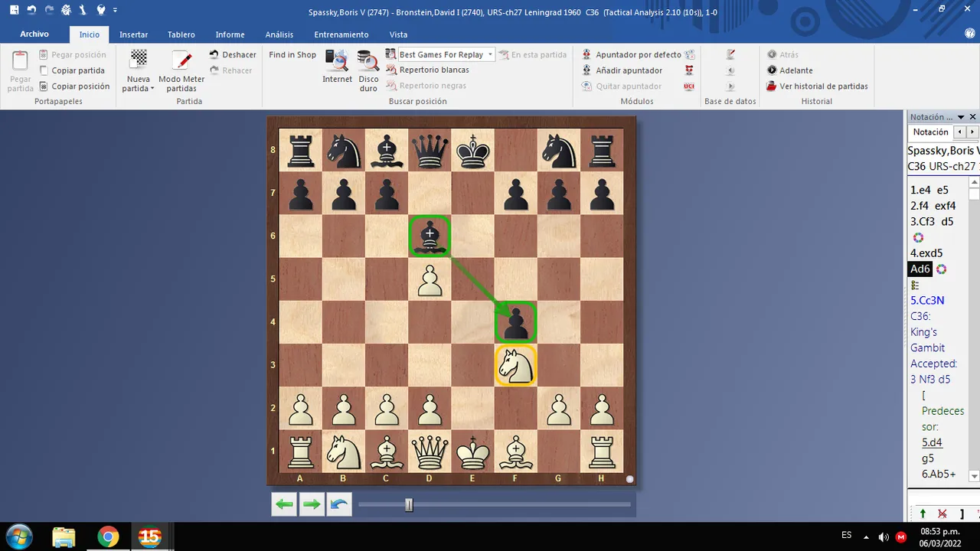Open the Notación panel dropdown arrow
This screenshot has height=551, width=980.
(x=962, y=117)
